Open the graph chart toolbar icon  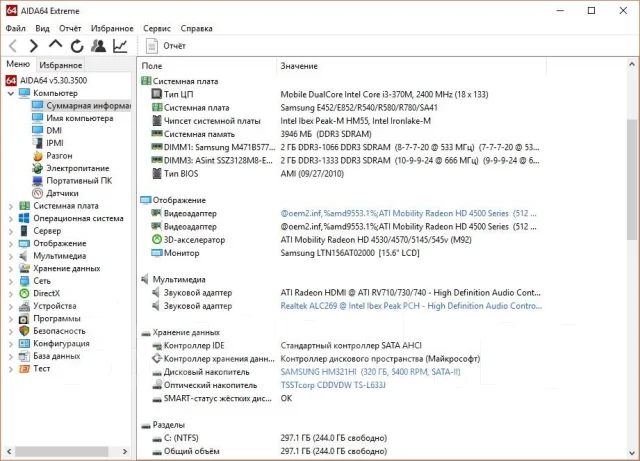(120, 46)
